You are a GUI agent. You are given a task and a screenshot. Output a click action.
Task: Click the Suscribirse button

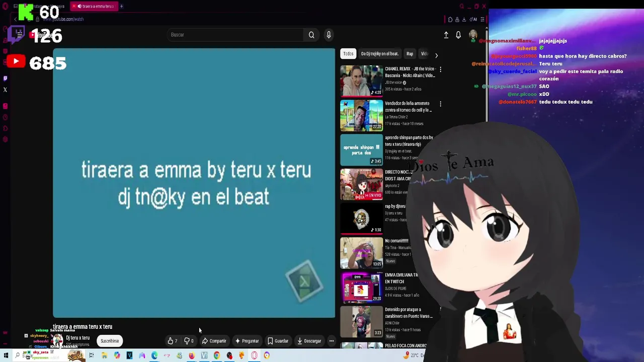coord(110,341)
